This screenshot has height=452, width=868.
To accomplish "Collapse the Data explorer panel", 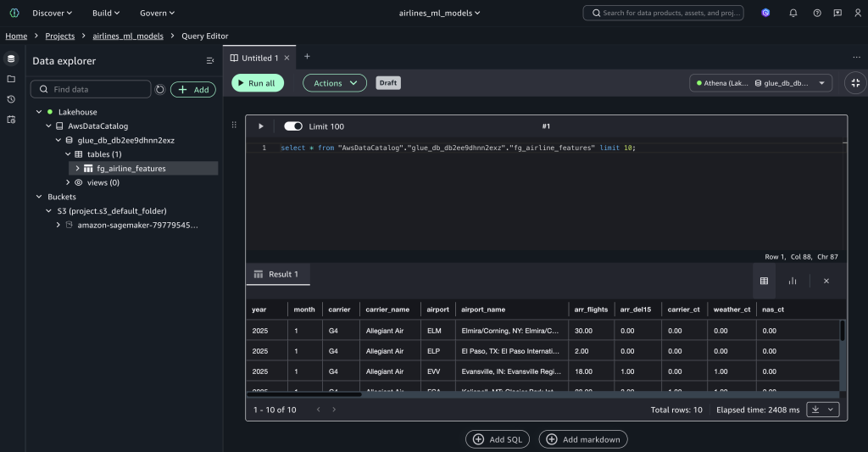I will 210,61.
